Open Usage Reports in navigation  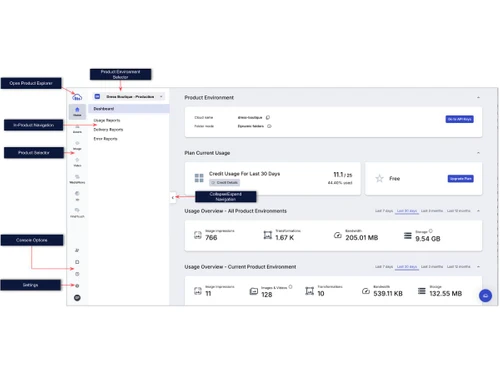(107, 120)
